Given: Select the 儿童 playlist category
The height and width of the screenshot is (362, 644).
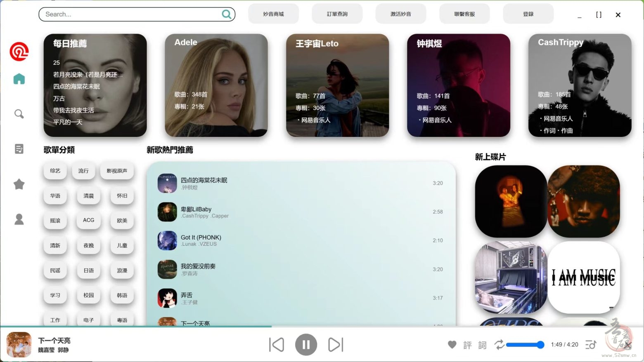Looking at the screenshot, I should point(122,246).
